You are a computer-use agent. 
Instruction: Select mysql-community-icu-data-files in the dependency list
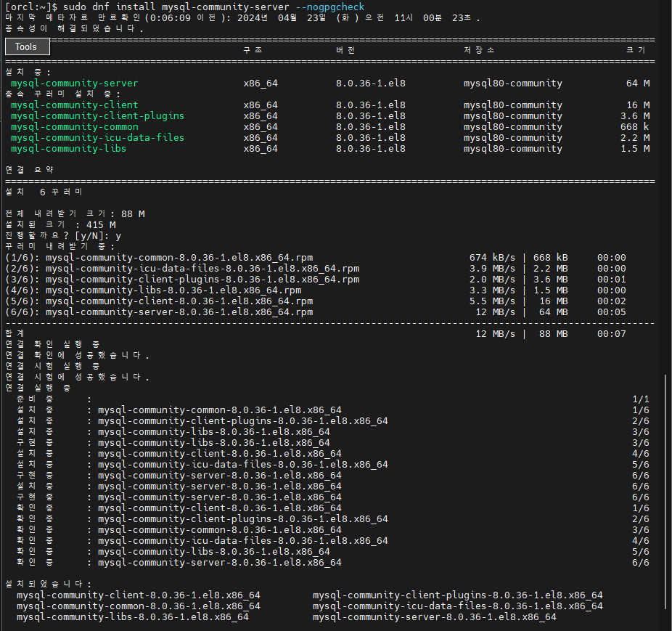tap(97, 138)
